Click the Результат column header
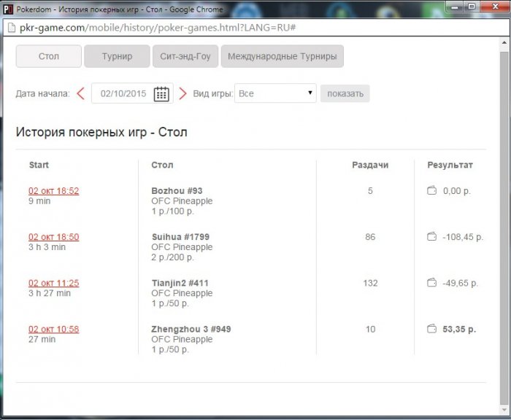 (x=450, y=166)
